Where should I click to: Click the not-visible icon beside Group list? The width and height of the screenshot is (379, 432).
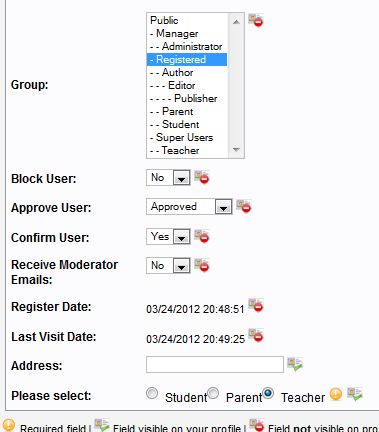(x=256, y=20)
